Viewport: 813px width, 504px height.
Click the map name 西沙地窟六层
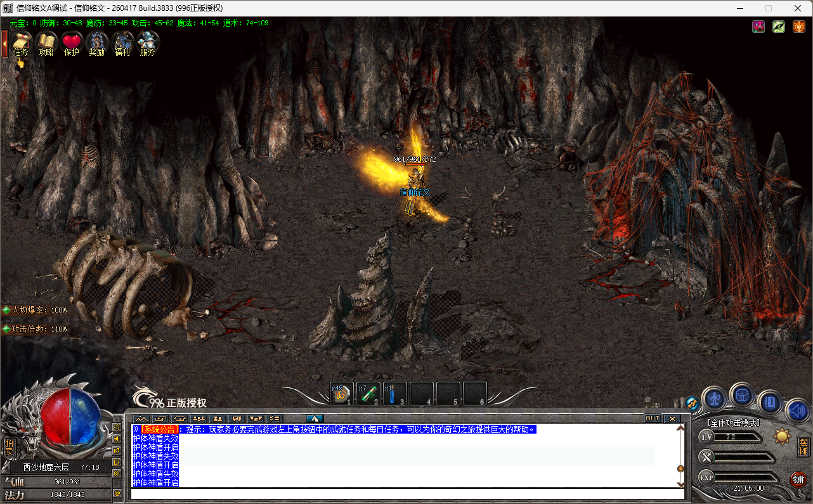pyautogui.click(x=46, y=467)
